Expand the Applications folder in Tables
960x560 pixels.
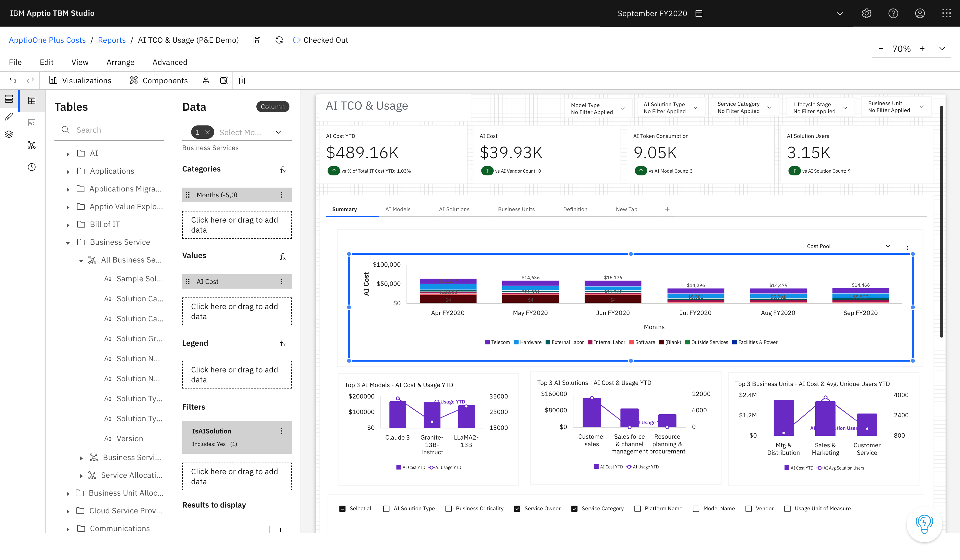[x=68, y=172]
